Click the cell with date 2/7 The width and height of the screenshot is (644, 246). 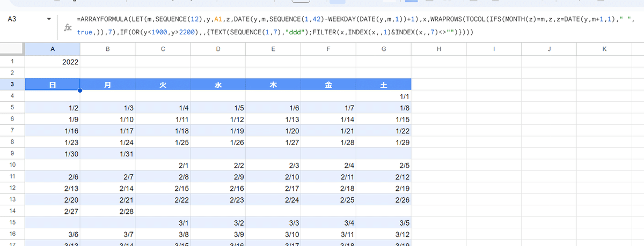tap(108, 177)
